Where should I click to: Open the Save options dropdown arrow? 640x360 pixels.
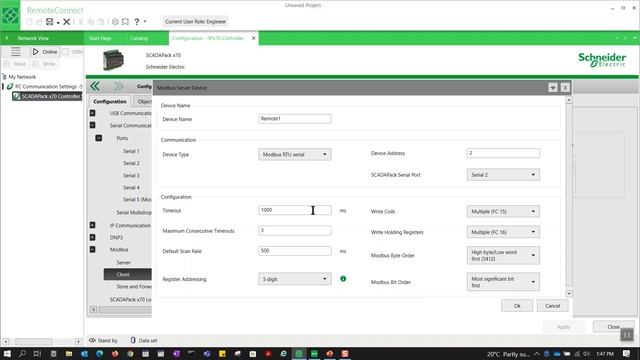(58, 22)
